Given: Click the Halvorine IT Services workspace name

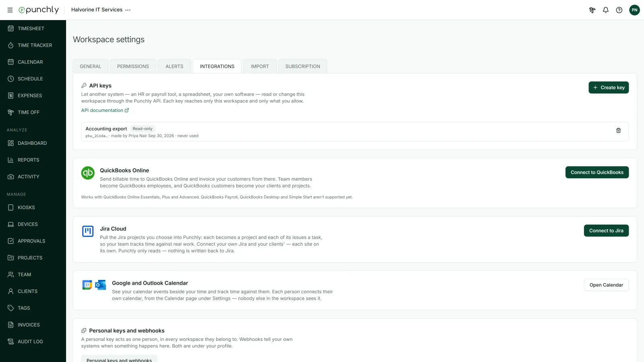Looking at the screenshot, I should click(97, 10).
